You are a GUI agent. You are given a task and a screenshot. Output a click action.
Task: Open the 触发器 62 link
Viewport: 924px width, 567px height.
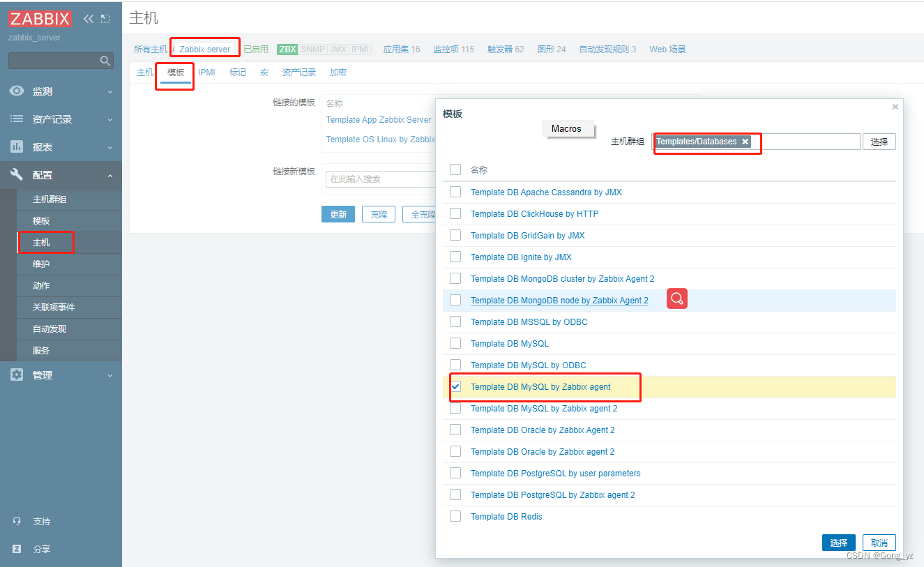coord(506,50)
